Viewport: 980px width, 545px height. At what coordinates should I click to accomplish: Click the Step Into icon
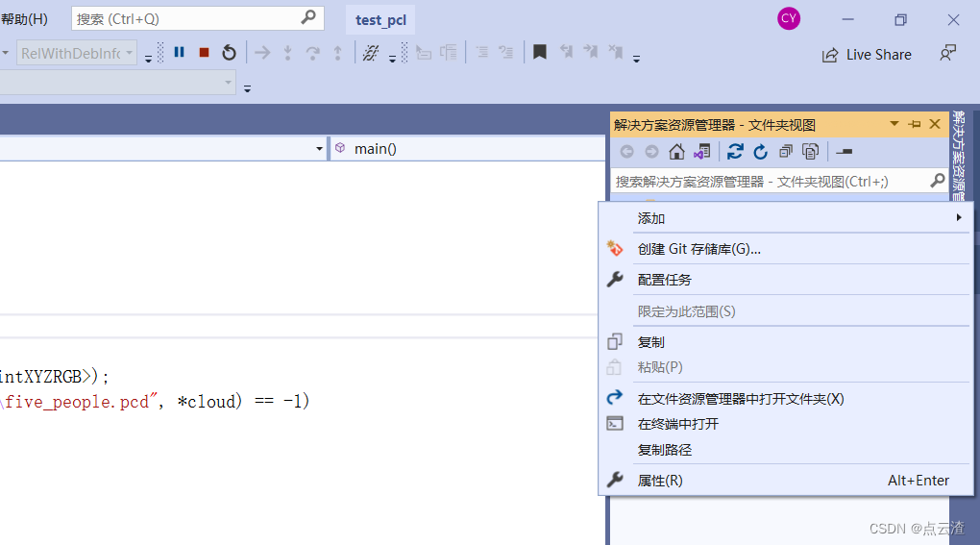coord(287,53)
